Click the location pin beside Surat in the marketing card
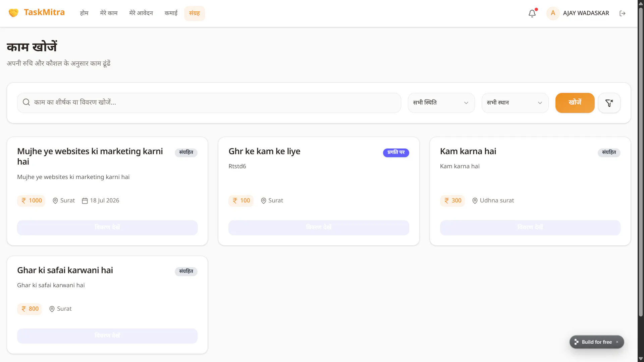 point(55,201)
